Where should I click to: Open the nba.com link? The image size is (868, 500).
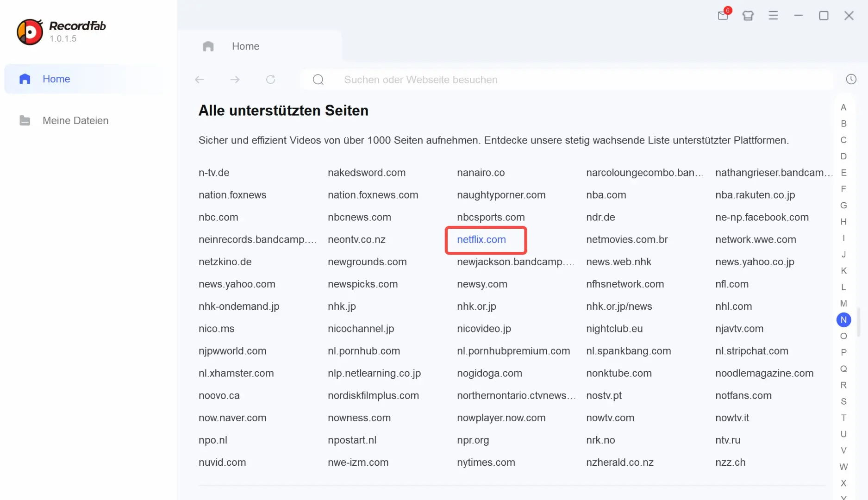(x=606, y=195)
